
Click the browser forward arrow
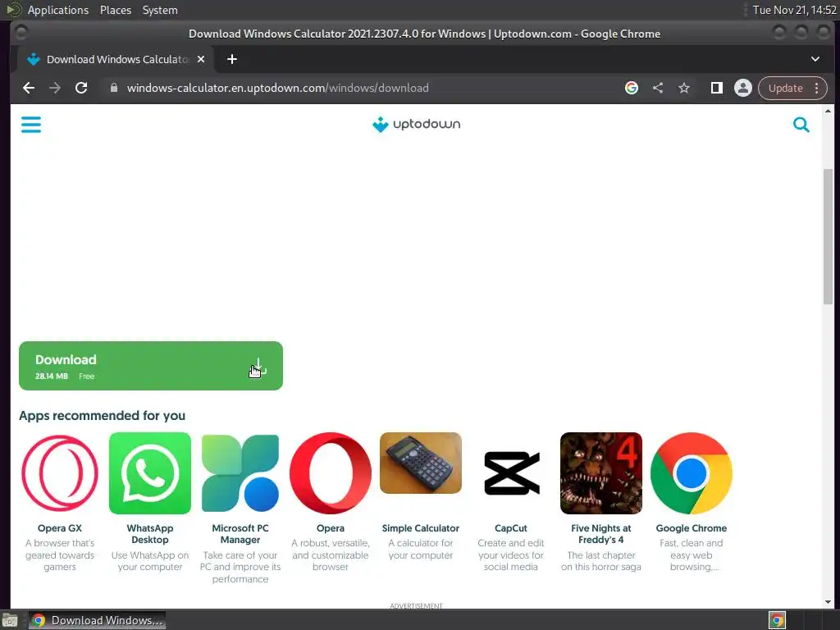(55, 88)
